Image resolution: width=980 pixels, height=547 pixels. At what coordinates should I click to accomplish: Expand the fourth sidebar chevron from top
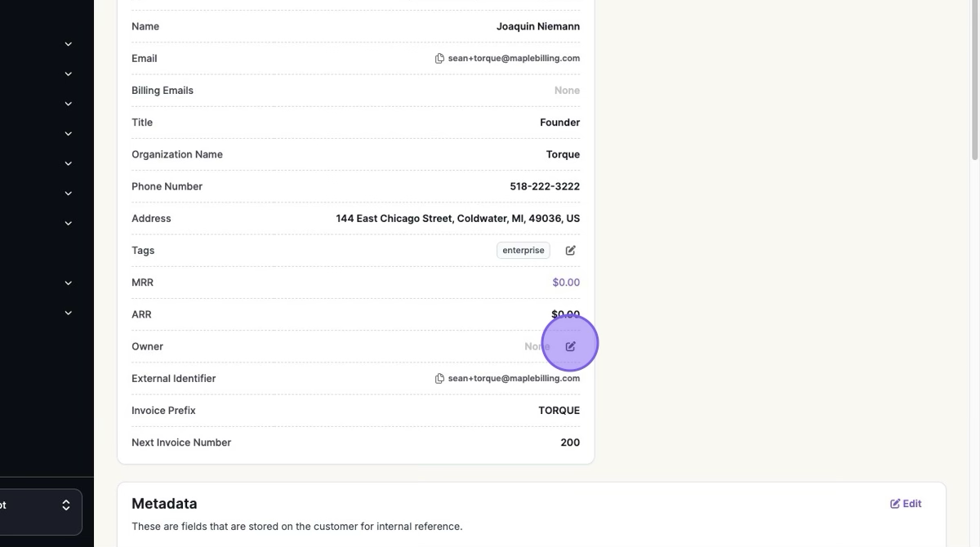69,134
